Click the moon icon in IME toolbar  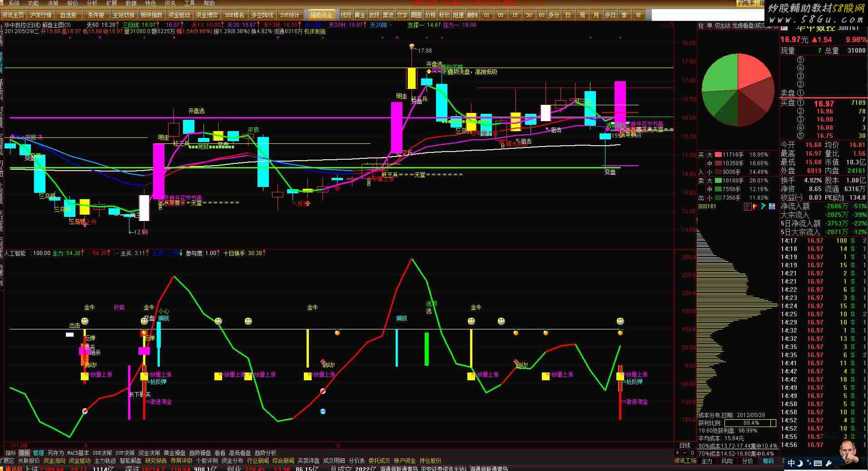click(x=800, y=463)
